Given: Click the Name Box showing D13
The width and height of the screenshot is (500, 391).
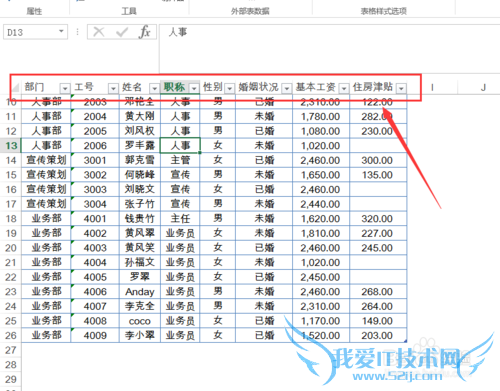Looking at the screenshot, I should click(x=35, y=32).
